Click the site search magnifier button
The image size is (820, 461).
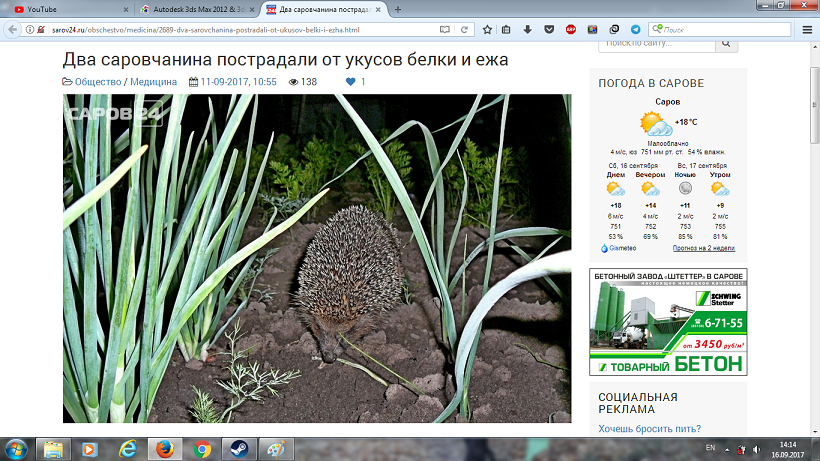click(726, 44)
